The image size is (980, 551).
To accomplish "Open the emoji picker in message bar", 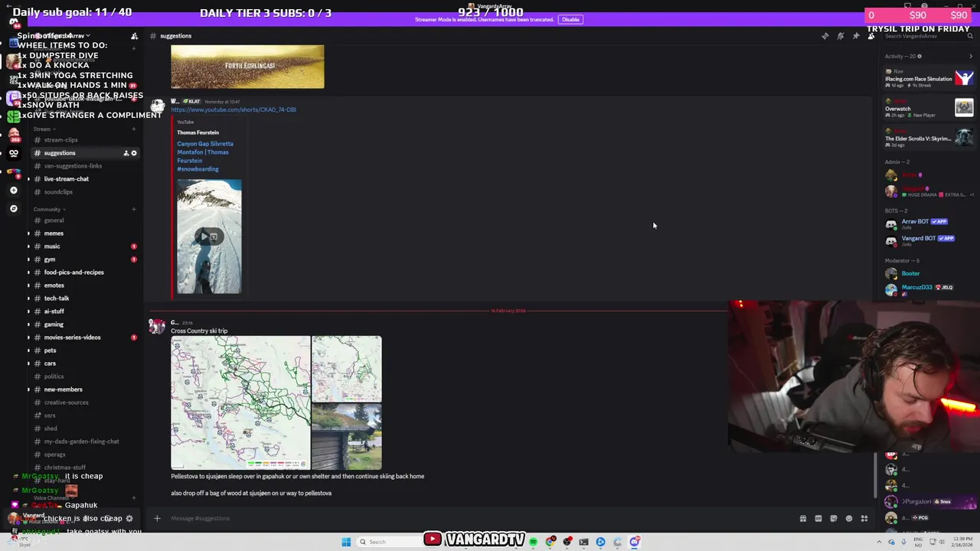I will tap(848, 518).
